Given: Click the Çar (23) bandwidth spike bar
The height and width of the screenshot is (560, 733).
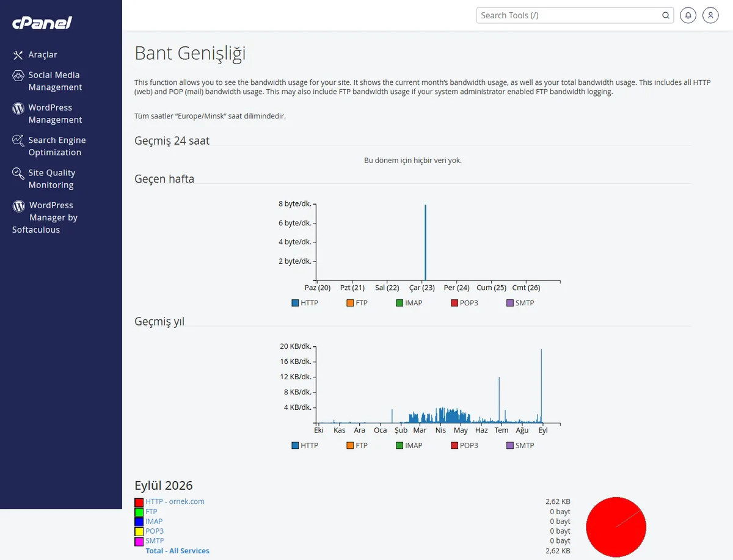Looking at the screenshot, I should coord(425,242).
